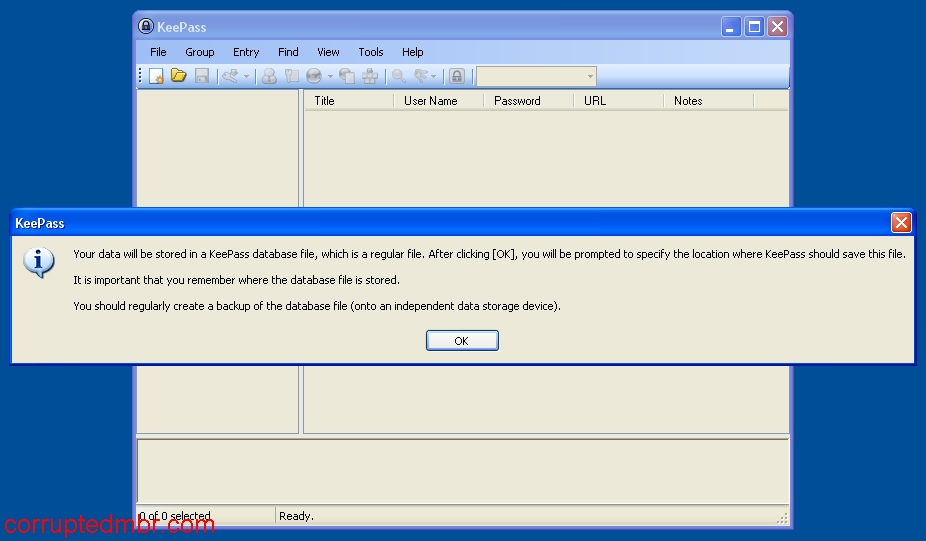Open the File menu
The width and height of the screenshot is (926, 541).
158,52
